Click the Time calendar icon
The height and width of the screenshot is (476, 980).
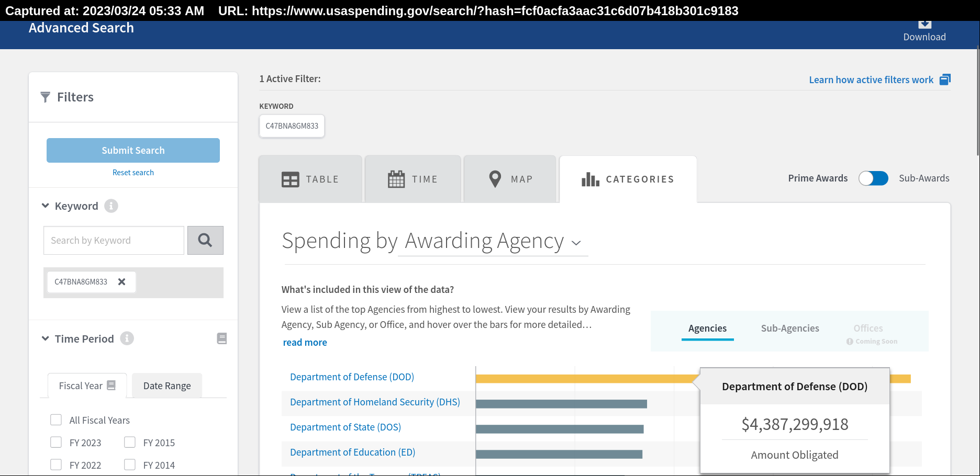click(x=396, y=179)
